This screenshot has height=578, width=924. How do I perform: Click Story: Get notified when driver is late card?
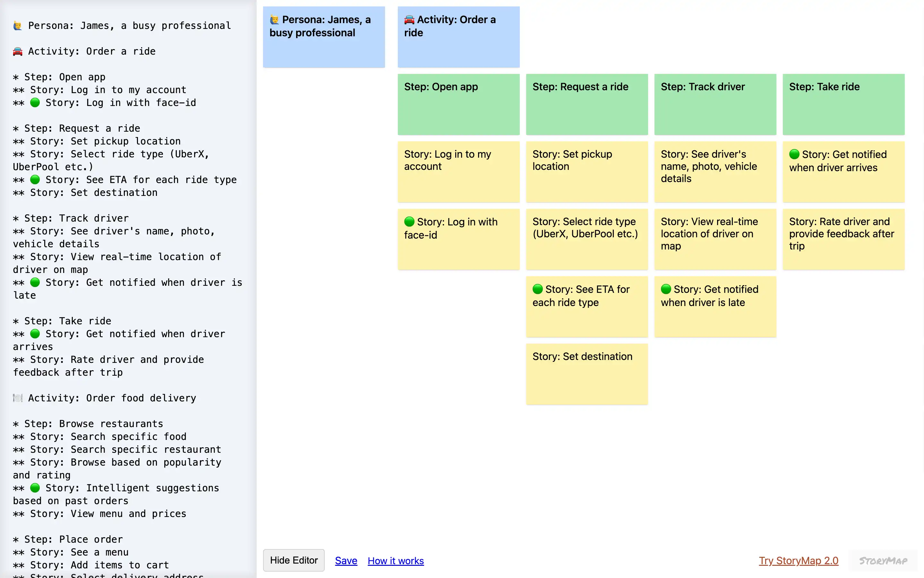(715, 307)
